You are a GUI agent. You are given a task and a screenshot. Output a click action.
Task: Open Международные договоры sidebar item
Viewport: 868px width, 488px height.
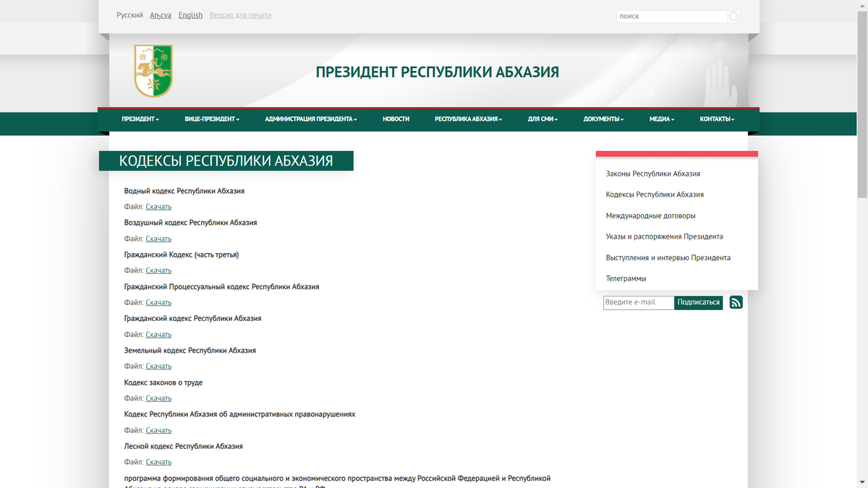651,215
